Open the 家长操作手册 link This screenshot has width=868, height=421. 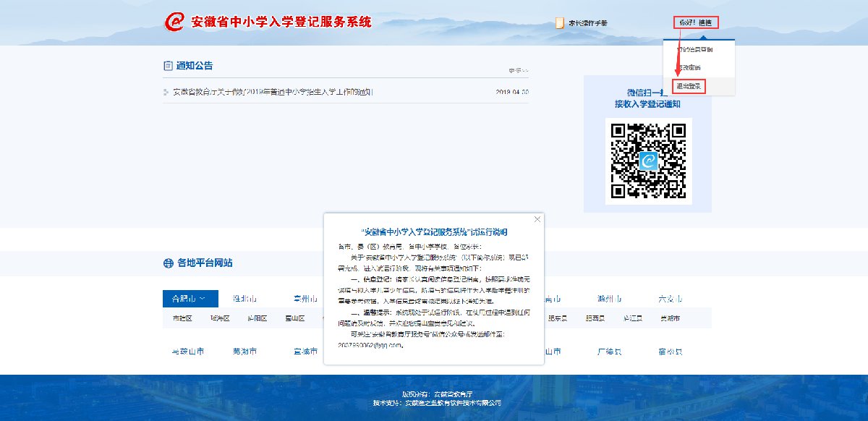587,23
